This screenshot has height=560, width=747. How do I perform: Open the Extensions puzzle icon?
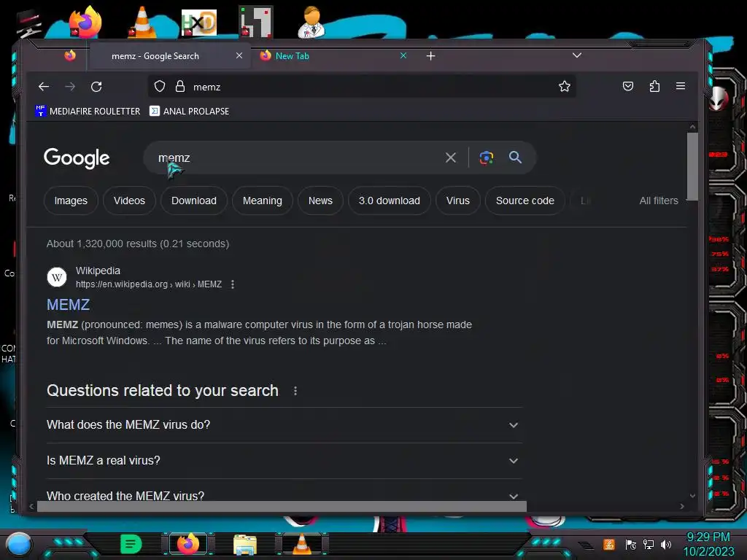pyautogui.click(x=654, y=86)
